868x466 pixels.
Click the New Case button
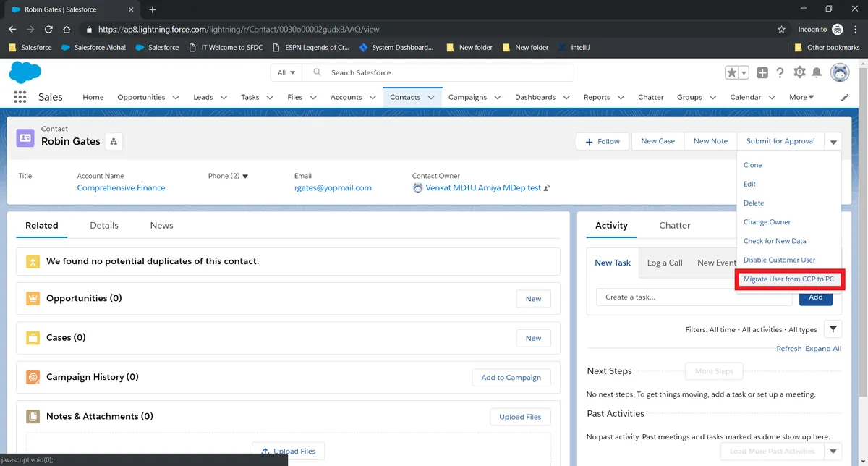tap(658, 141)
